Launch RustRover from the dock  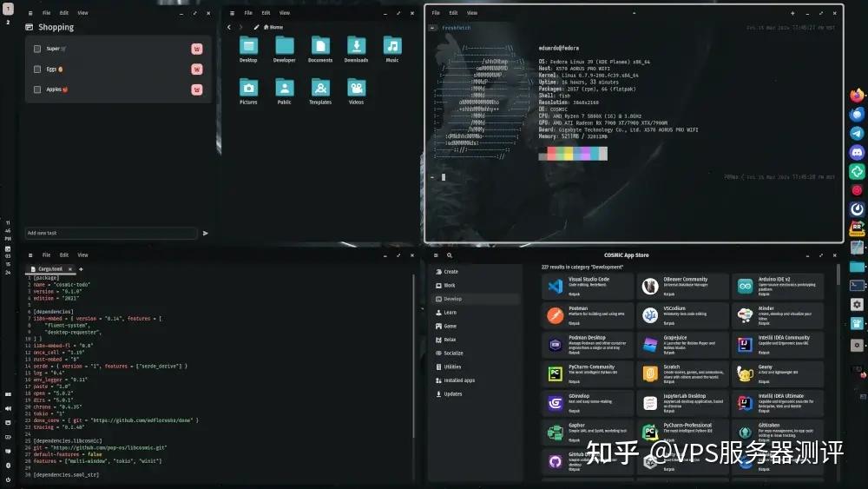tap(857, 228)
